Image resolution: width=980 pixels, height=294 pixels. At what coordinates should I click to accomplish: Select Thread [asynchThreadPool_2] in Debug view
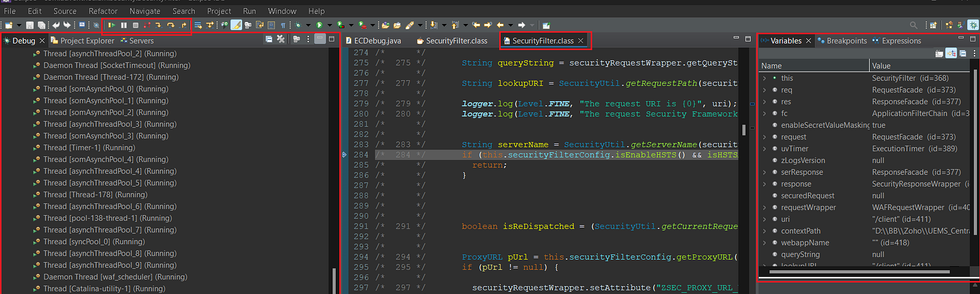(x=110, y=54)
